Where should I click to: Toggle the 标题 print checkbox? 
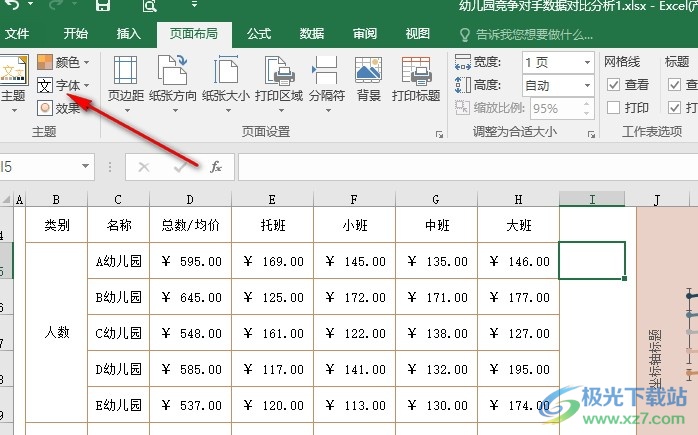coord(674,107)
